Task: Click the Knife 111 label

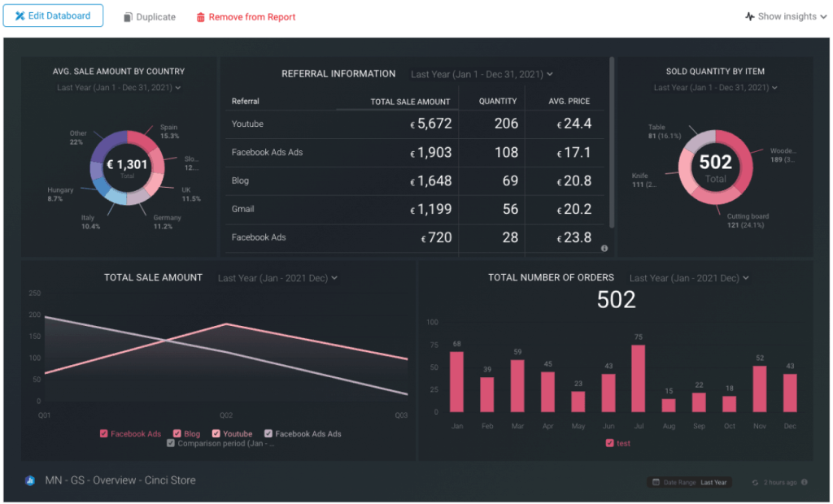Action: 644,180
